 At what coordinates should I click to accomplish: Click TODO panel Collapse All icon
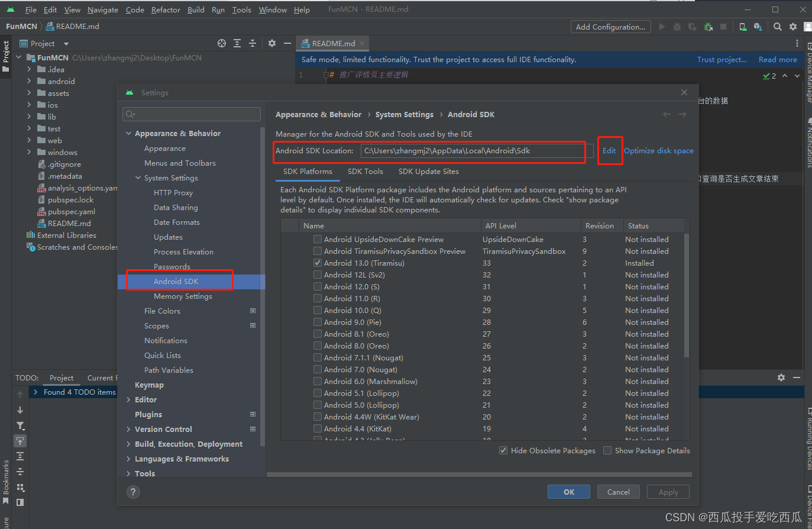click(x=20, y=472)
